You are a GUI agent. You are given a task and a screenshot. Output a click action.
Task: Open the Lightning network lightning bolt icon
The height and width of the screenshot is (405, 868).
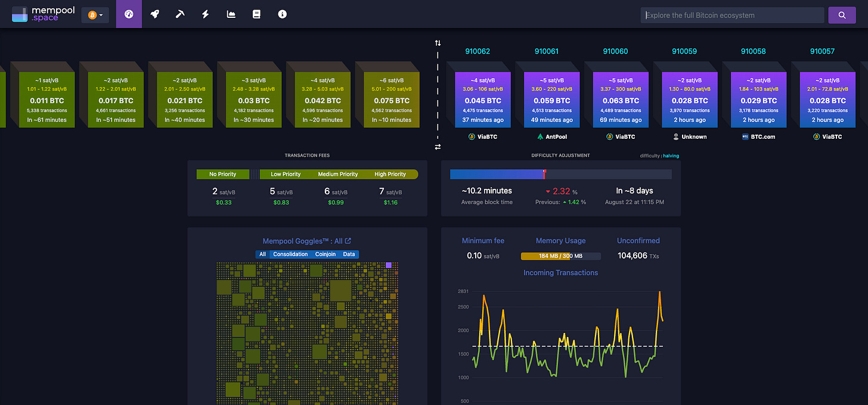click(205, 14)
